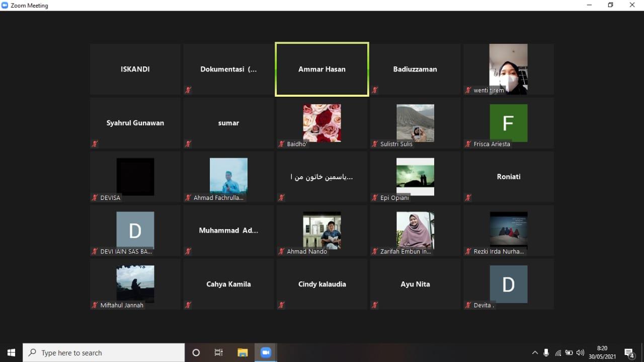Click the Ayu Nita name text
This screenshot has height=362, width=644.
click(415, 284)
